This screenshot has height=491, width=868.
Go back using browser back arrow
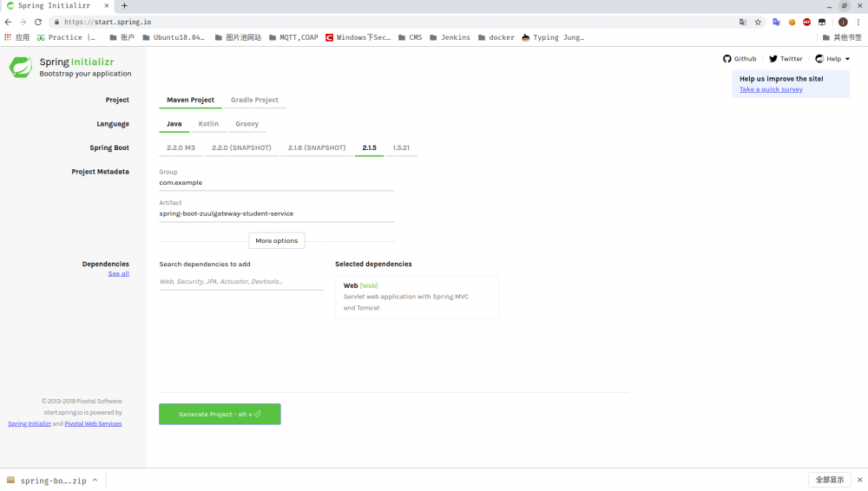point(8,23)
